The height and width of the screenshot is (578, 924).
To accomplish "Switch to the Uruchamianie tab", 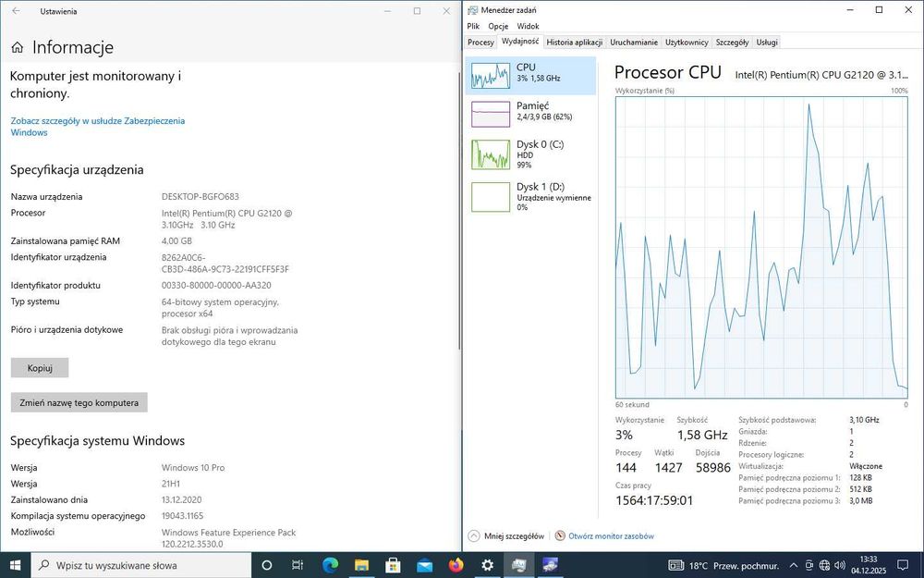I will tap(634, 42).
